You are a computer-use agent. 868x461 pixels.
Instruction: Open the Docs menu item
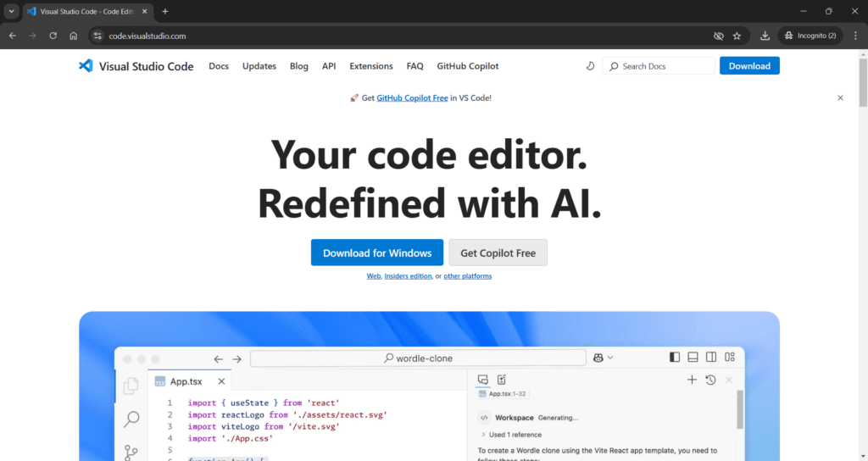[x=219, y=66]
